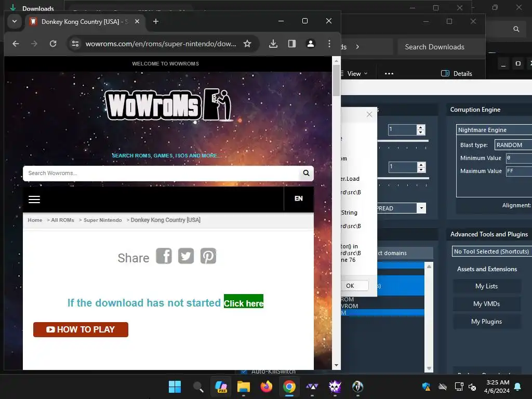Click the Maximum Value FF field
Screen dimensions: 532x399
pos(519,171)
